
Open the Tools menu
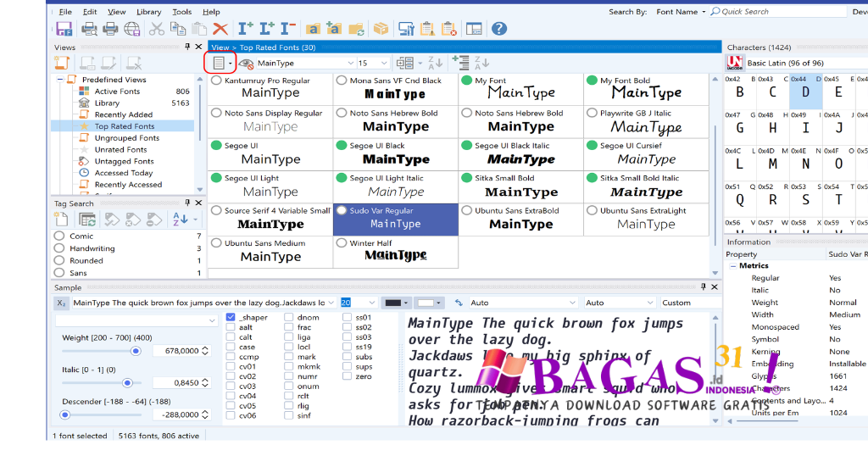pyautogui.click(x=181, y=12)
